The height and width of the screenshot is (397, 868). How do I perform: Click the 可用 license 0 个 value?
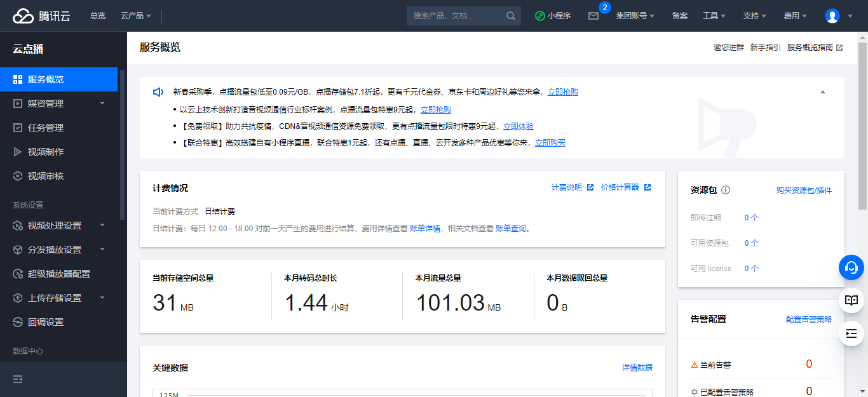pos(752,269)
